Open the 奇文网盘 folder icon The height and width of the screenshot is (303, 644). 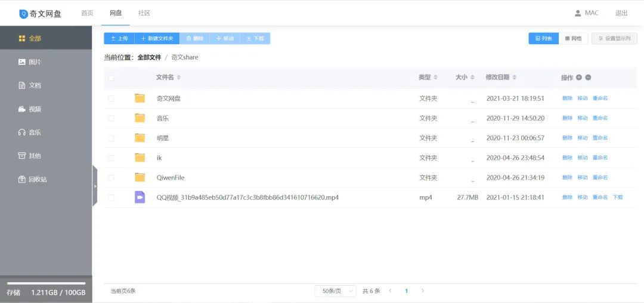click(x=140, y=98)
